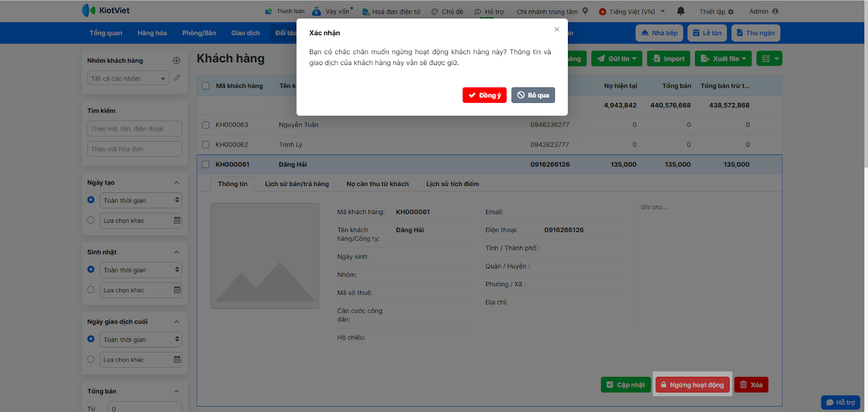Switch to Lịch sử tích điểm tab
Viewport: 868px width, 412px height.
point(452,184)
